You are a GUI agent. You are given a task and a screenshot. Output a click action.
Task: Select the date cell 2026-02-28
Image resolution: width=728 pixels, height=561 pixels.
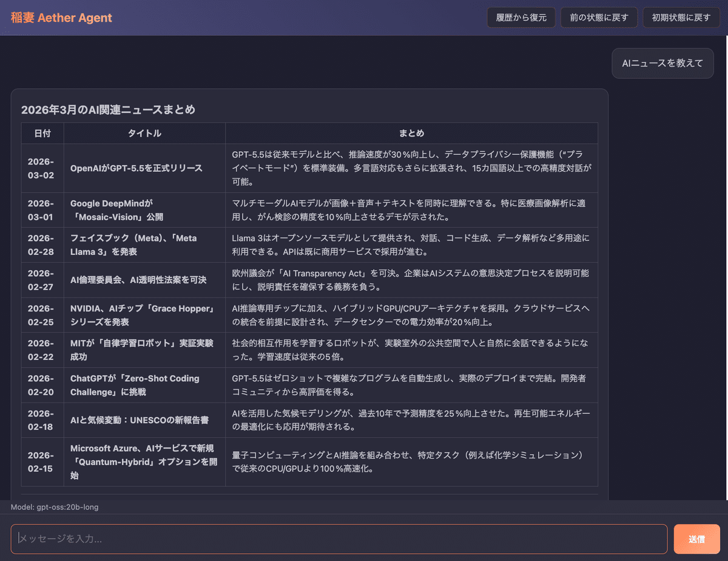coord(42,245)
